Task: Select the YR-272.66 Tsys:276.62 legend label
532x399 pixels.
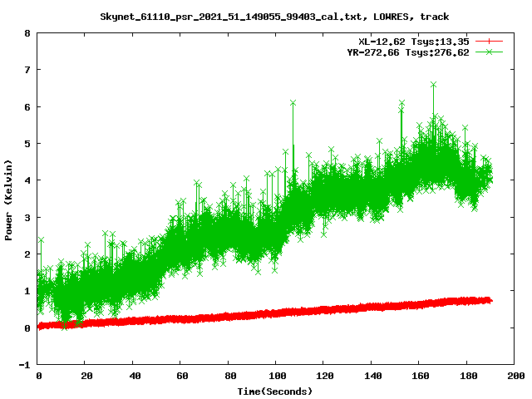Action: pos(408,52)
